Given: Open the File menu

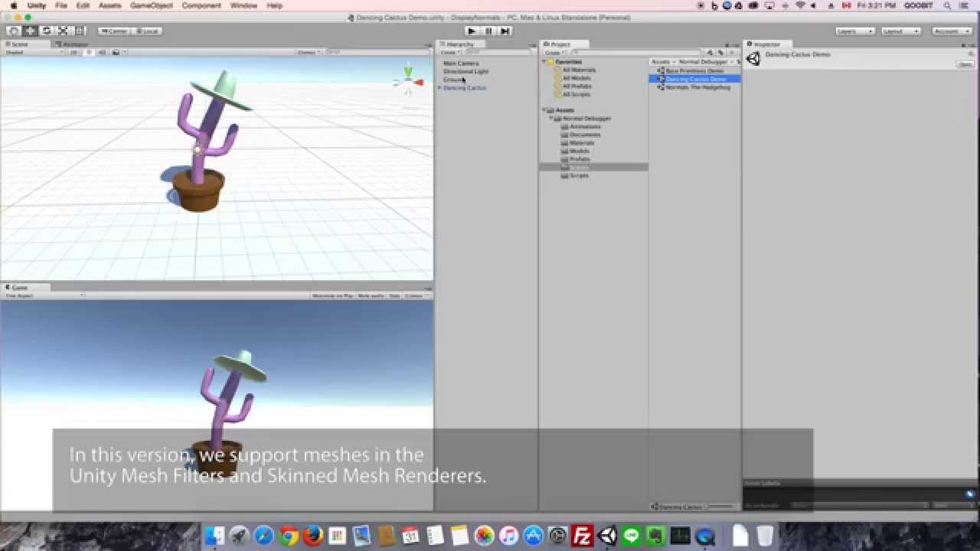Looking at the screenshot, I should 61,5.
